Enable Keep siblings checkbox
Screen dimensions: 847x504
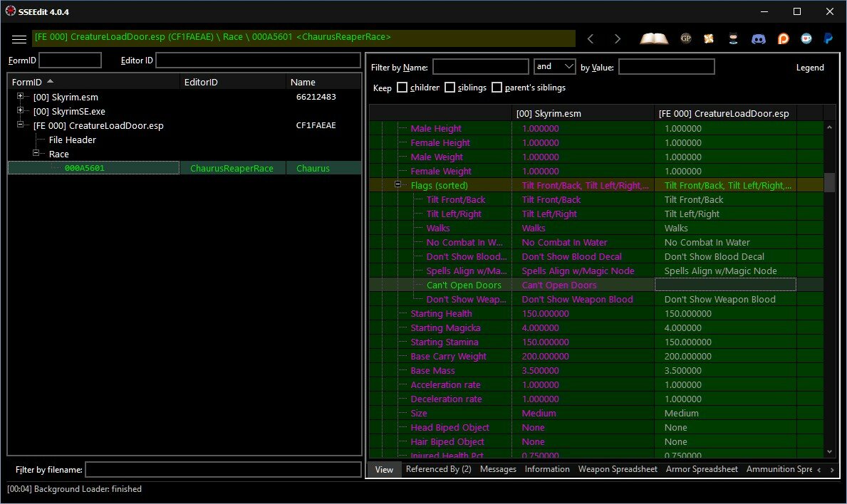point(450,88)
